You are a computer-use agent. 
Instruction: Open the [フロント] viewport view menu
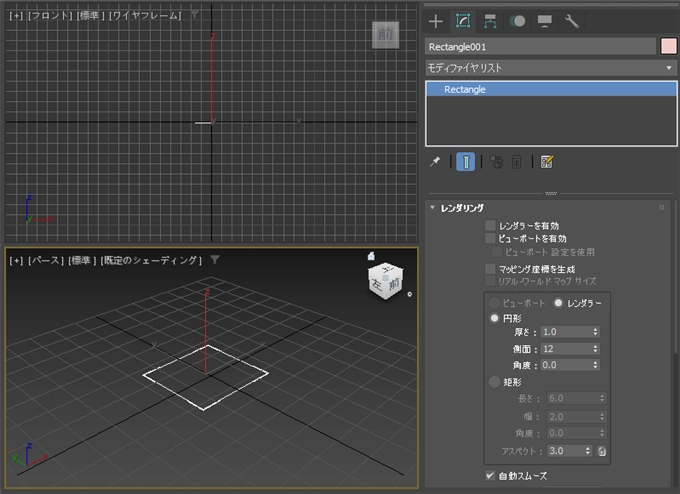tap(50, 16)
